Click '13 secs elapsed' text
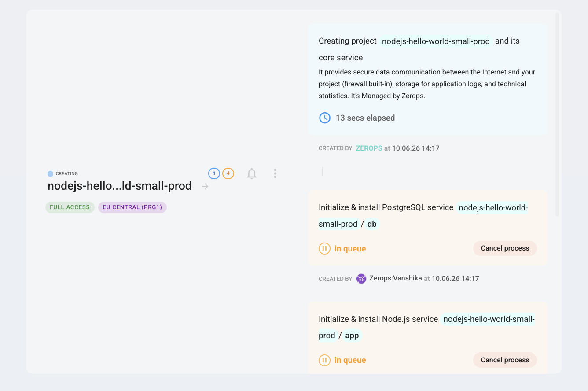This screenshot has width=588, height=391. coord(365,118)
